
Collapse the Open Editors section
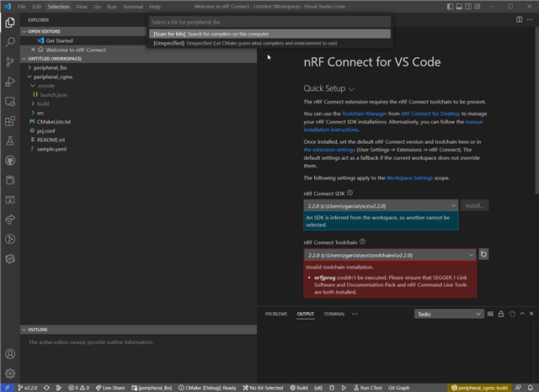139,31
